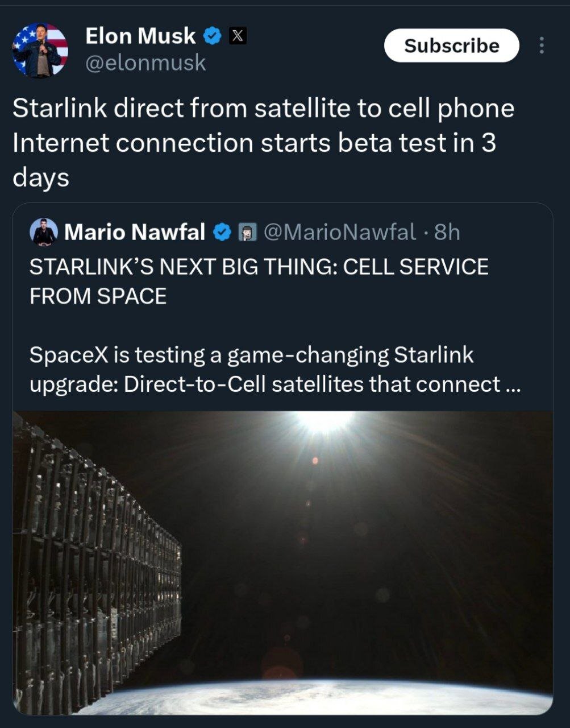The image size is (570, 728).
Task: Click the blue verified badge beside Elon Musk
Action: pyautogui.click(x=213, y=36)
